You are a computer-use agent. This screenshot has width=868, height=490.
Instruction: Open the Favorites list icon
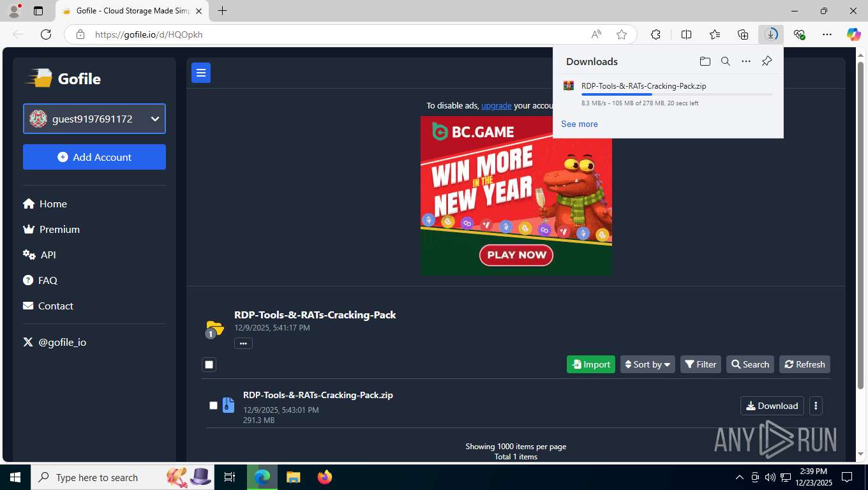coord(714,34)
